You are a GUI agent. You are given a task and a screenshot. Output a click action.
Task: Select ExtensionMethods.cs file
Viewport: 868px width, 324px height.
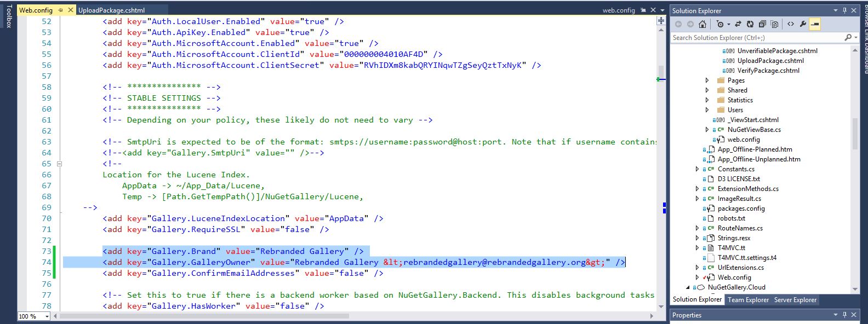click(748, 189)
